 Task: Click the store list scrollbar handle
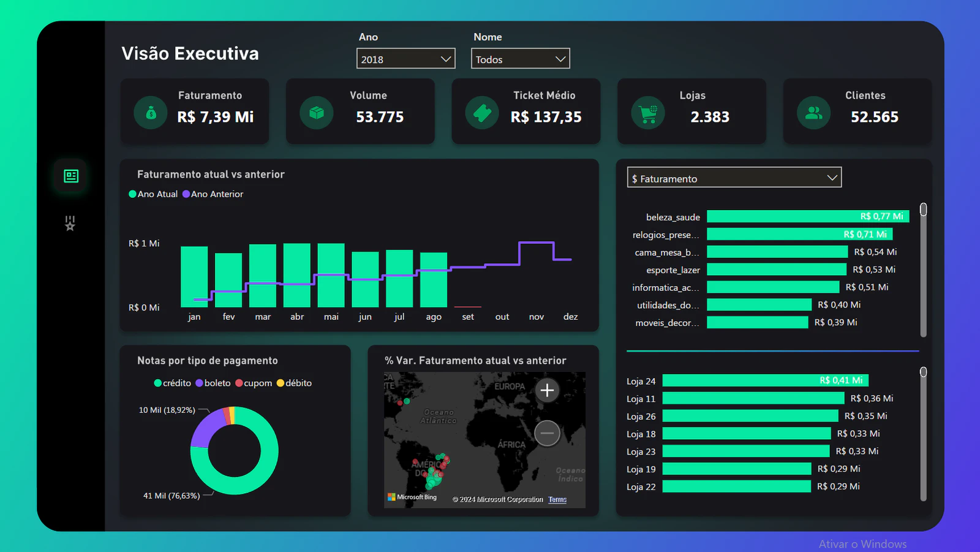(924, 372)
